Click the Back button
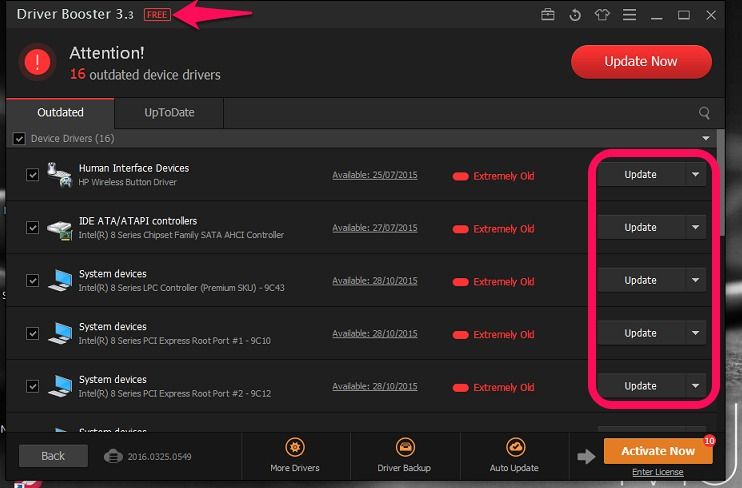742x488 pixels. pos(53,456)
